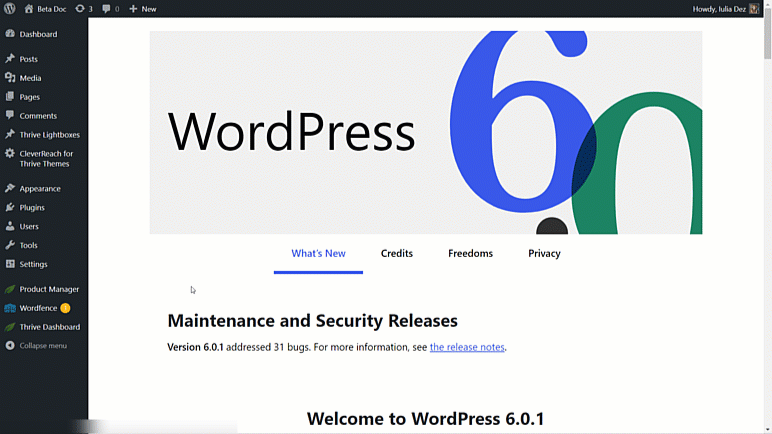Click the WordPress 6.0 banner image
This screenshot has width=772, height=434.
[x=426, y=133]
